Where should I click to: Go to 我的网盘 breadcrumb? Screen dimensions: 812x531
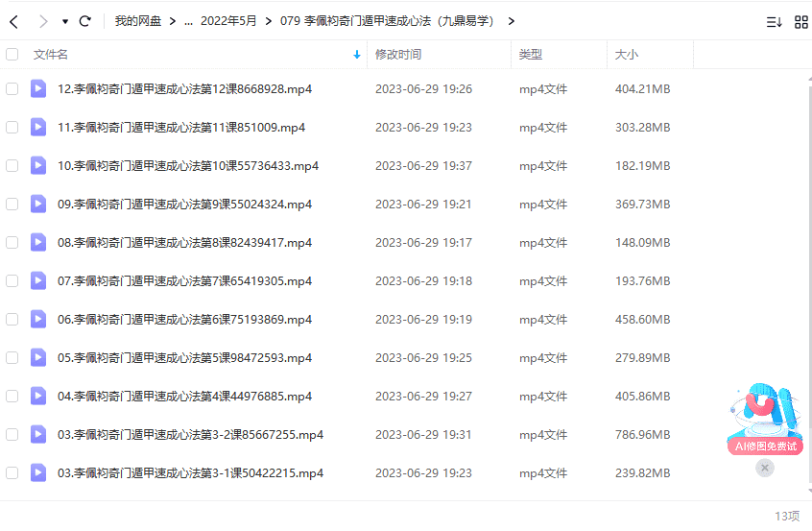138,21
